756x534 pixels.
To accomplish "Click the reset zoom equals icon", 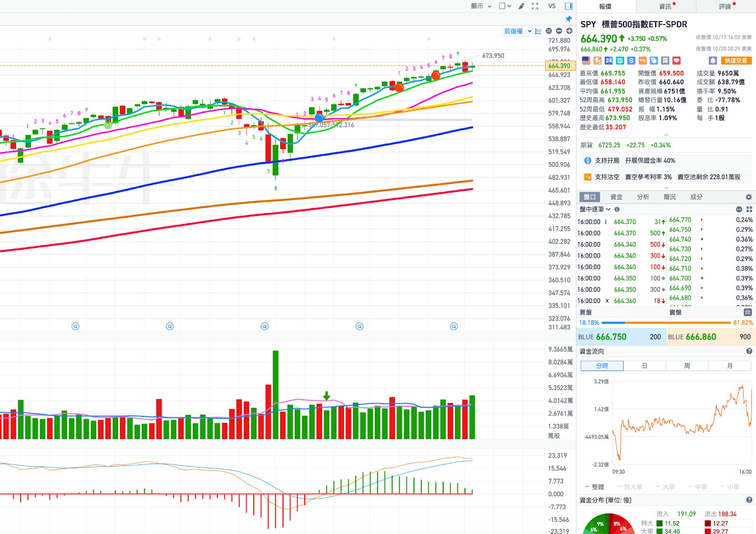I will click(549, 31).
